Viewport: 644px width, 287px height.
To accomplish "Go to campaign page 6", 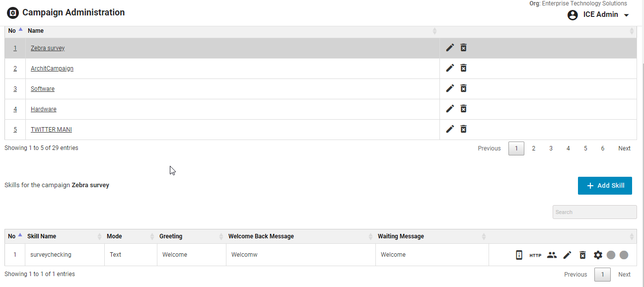I will tap(602, 148).
